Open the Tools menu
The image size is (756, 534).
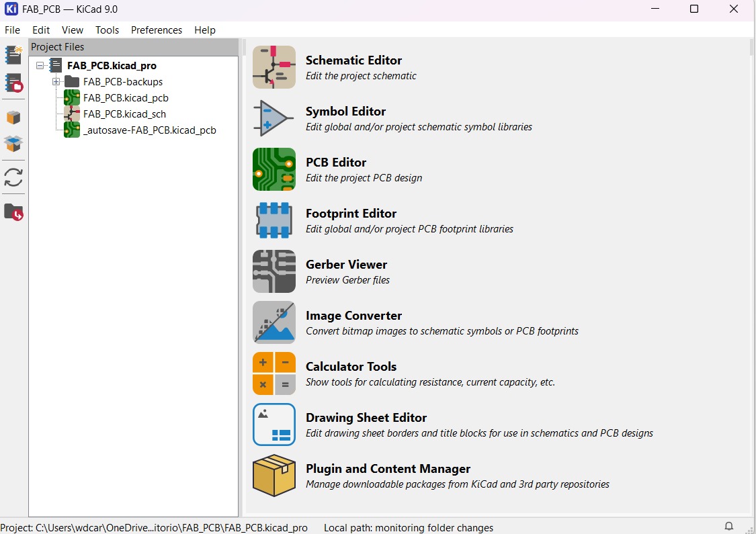(x=107, y=30)
